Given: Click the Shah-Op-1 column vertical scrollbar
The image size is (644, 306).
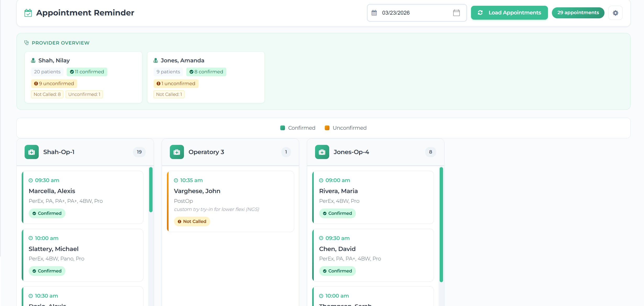Looking at the screenshot, I should (x=151, y=190).
